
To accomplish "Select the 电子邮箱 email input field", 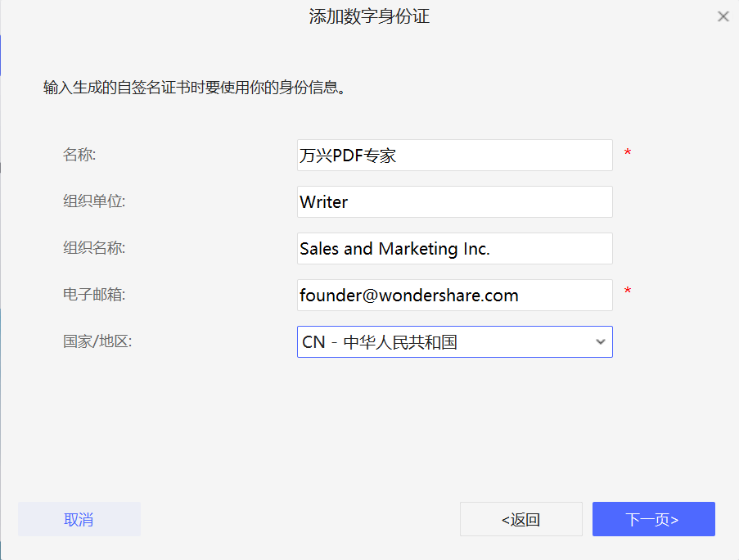I will coord(454,296).
